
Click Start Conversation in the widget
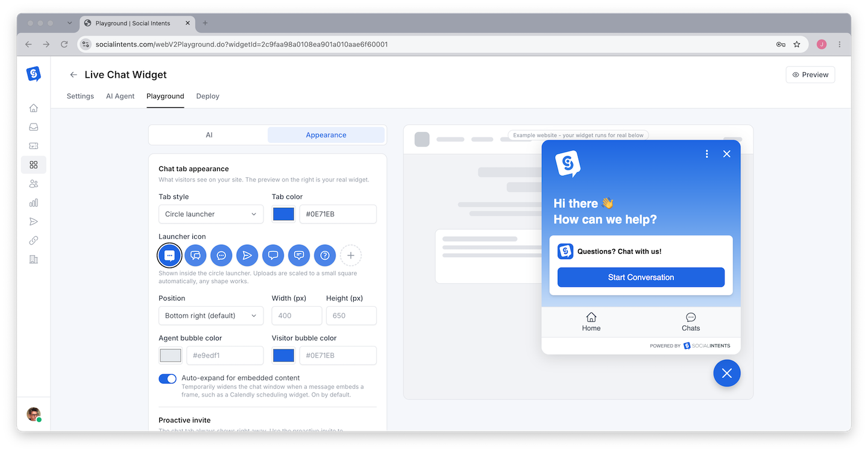[x=641, y=277]
